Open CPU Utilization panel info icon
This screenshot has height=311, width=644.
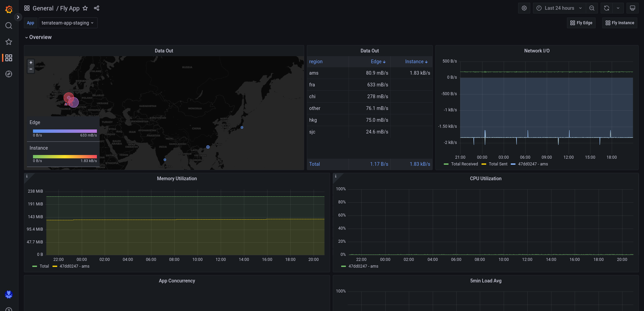tap(336, 176)
